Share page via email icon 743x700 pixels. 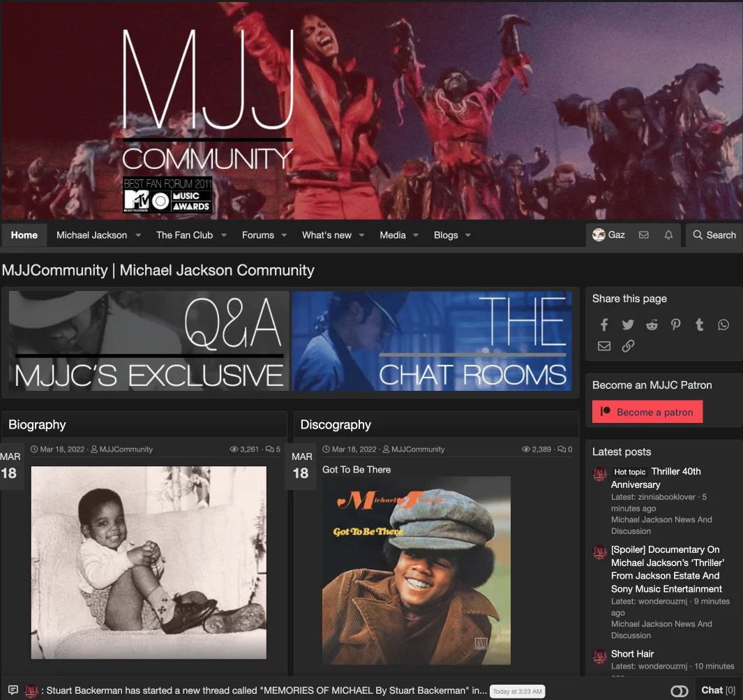click(604, 346)
